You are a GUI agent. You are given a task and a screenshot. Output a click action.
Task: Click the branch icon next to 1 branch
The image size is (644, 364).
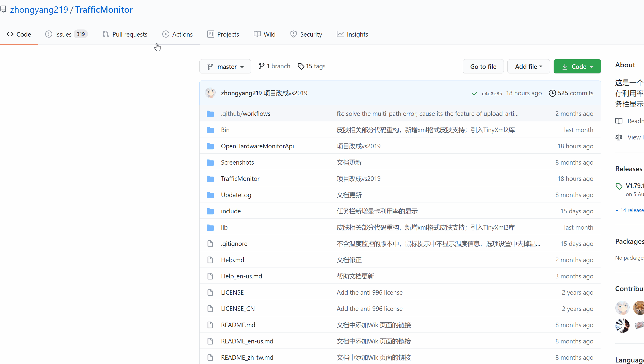[x=262, y=66]
